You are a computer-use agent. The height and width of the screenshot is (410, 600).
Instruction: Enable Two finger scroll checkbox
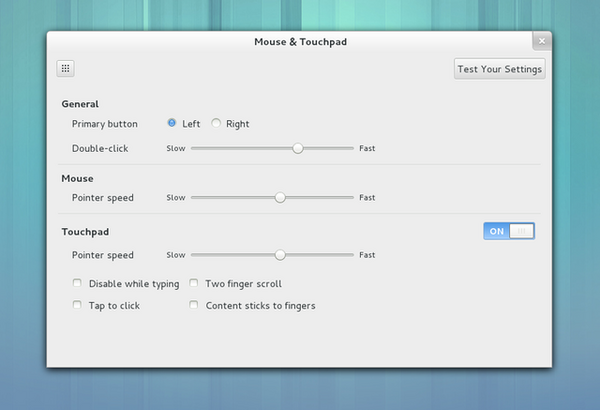tap(194, 284)
